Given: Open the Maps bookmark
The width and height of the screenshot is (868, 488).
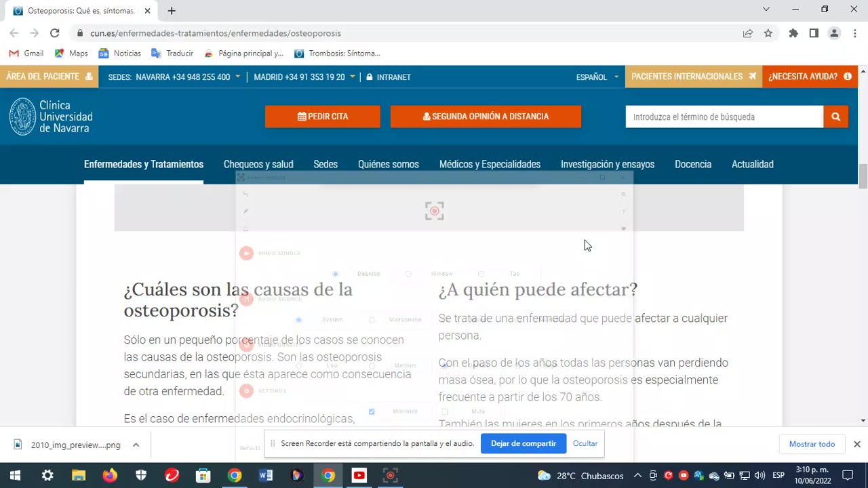Looking at the screenshot, I should pos(71,54).
